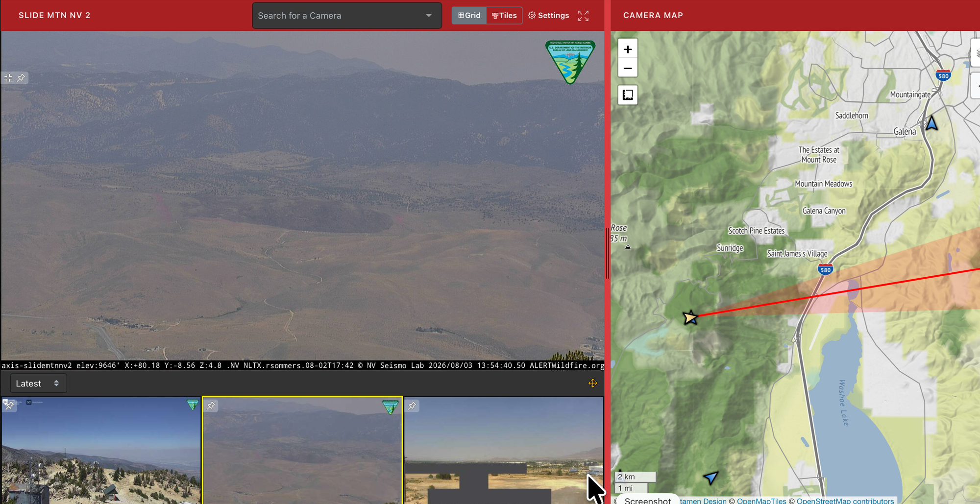Open the camera search dropdown arrow
The width and height of the screenshot is (980, 504).
click(x=429, y=16)
